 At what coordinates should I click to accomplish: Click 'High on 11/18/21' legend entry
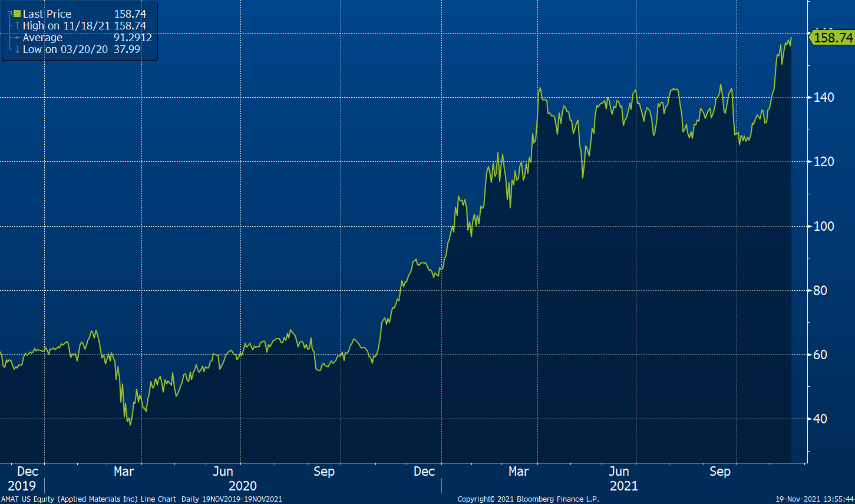click(67, 26)
